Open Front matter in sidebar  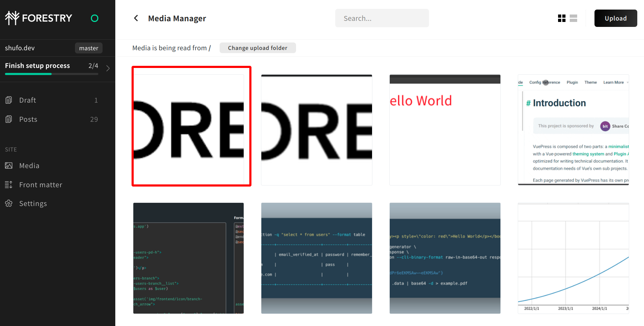(x=41, y=185)
